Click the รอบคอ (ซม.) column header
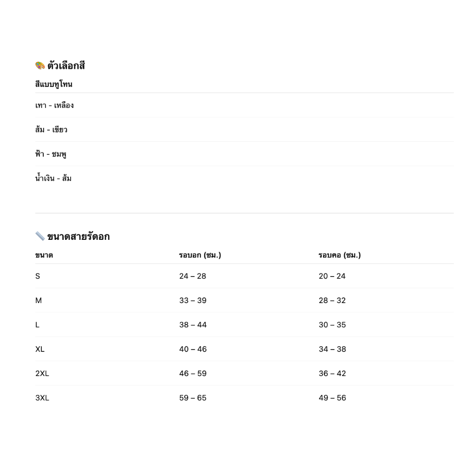476x476 pixels. [x=339, y=255]
